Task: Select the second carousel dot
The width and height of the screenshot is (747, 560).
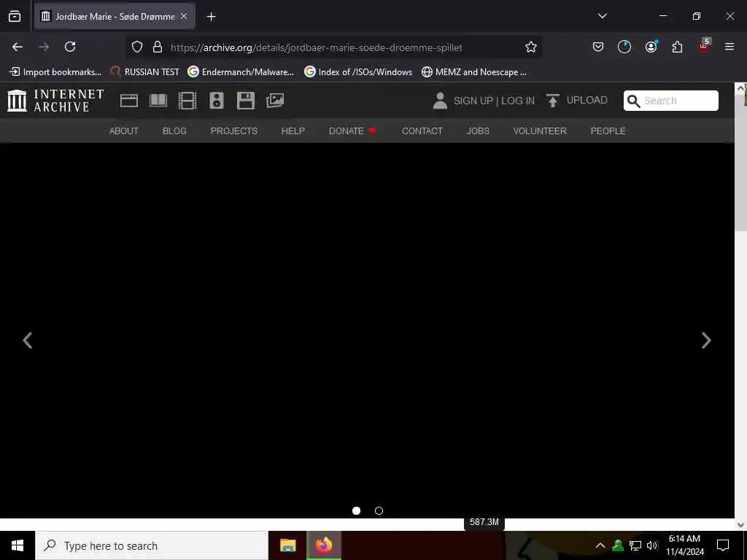Action: tap(379, 511)
